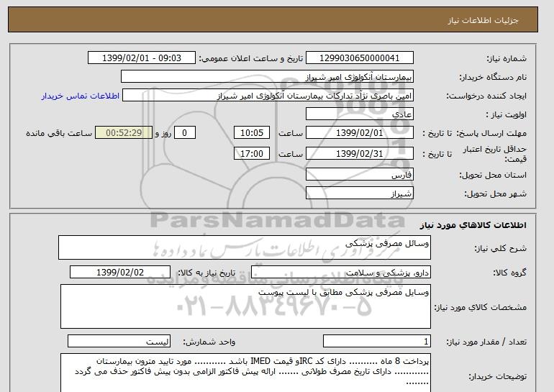Click the countdown timer 00:52:29

click(124, 133)
